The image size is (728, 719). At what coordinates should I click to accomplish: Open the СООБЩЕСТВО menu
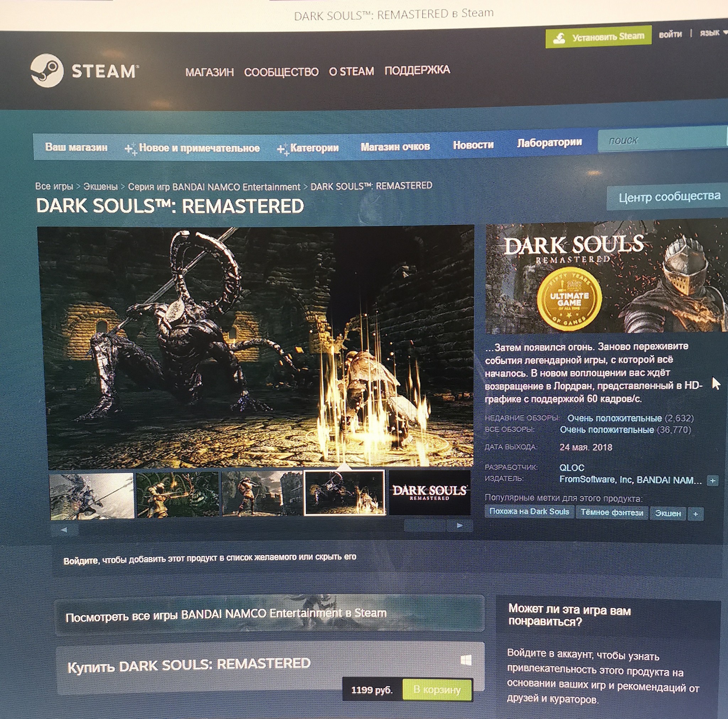(x=281, y=71)
